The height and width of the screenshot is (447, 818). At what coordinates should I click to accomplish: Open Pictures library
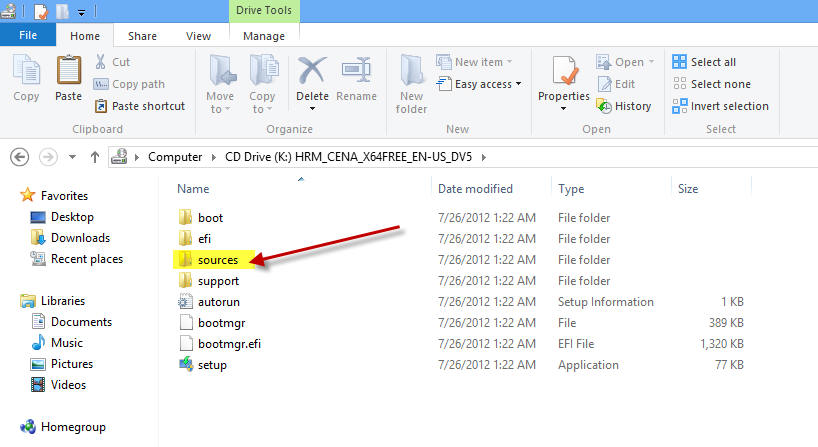click(x=62, y=364)
